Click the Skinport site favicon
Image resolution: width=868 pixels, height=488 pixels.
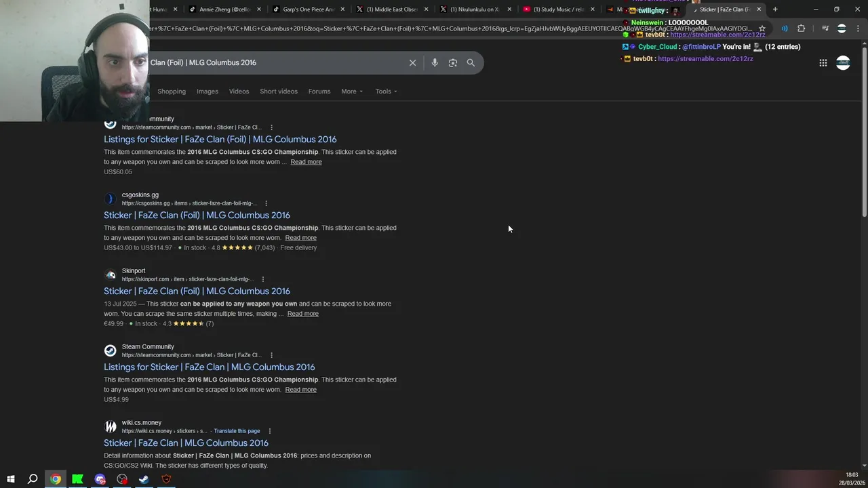click(x=110, y=274)
